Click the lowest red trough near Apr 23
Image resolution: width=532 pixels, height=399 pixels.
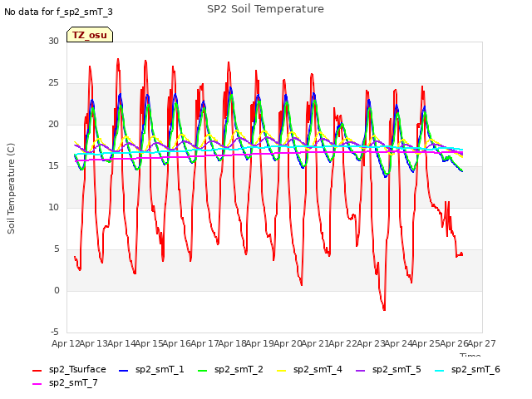coord(384,308)
